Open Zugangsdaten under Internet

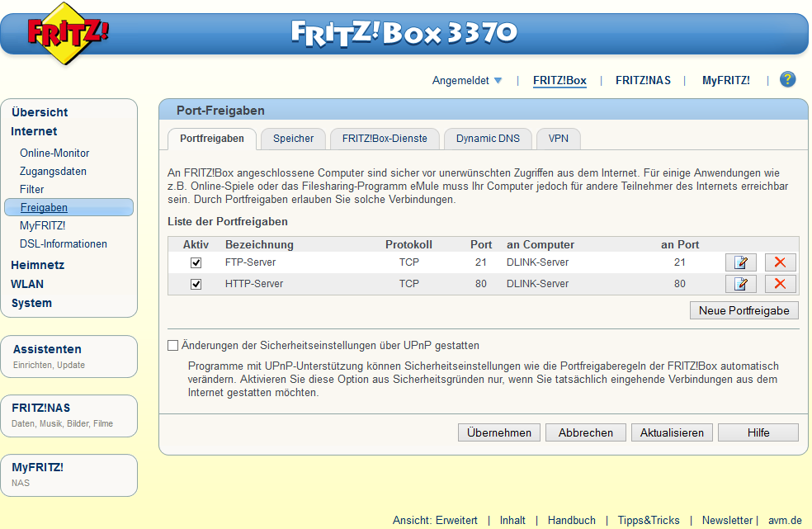point(53,171)
